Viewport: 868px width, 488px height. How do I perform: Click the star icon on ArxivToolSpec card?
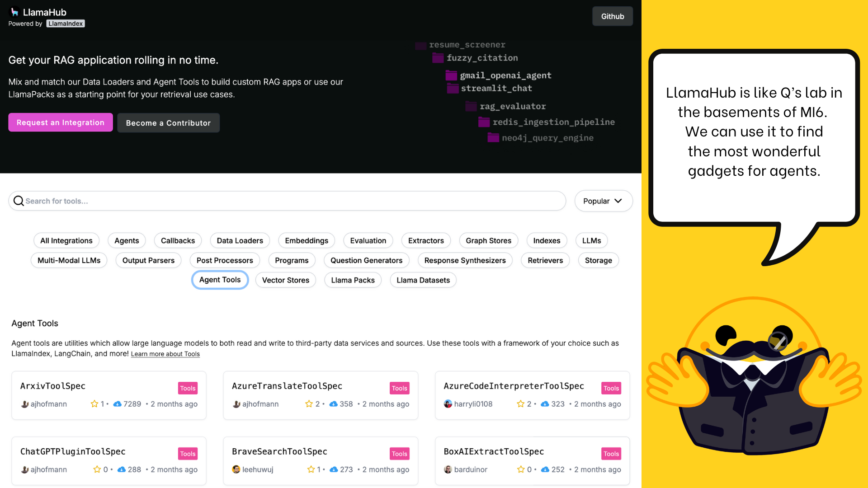(94, 404)
